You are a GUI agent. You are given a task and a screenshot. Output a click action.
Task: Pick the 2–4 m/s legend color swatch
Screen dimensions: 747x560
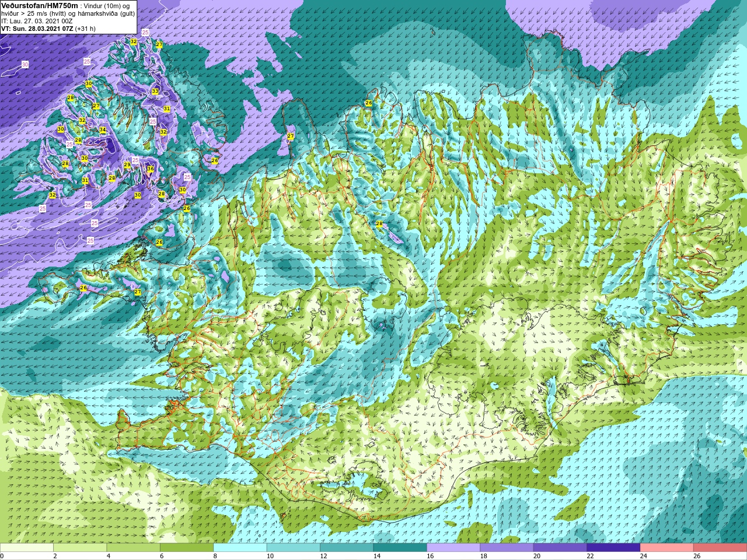pyautogui.click(x=80, y=548)
